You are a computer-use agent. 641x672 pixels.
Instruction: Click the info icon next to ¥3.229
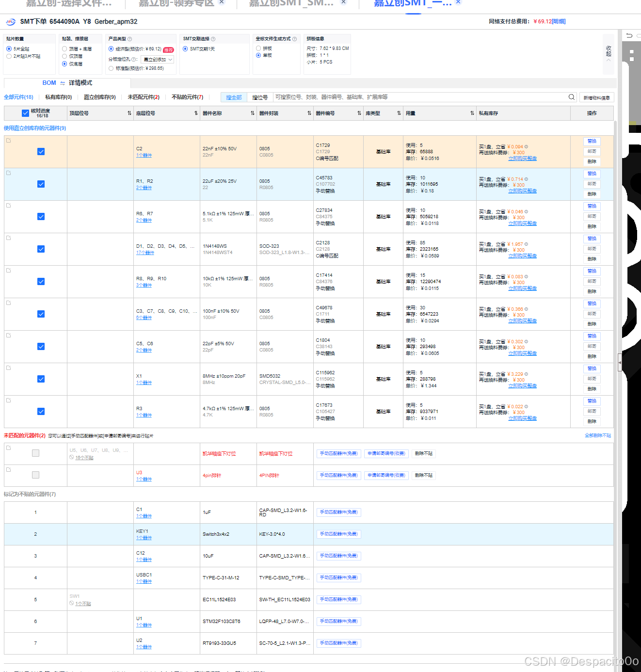tap(526, 374)
